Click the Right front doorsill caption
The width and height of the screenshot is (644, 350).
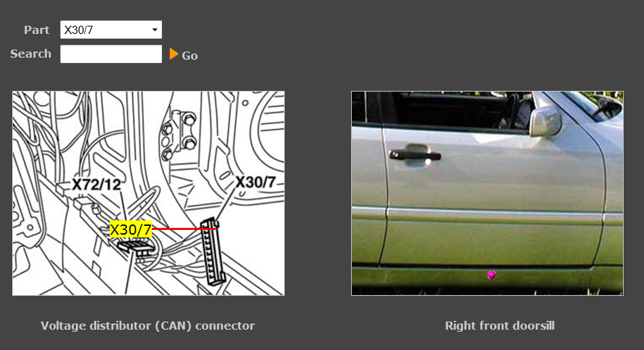500,326
